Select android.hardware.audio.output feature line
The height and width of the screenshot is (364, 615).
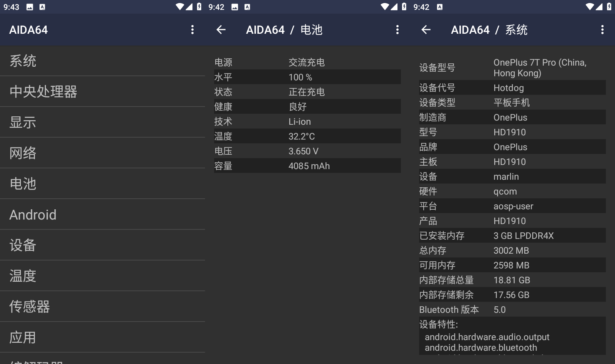(487, 337)
